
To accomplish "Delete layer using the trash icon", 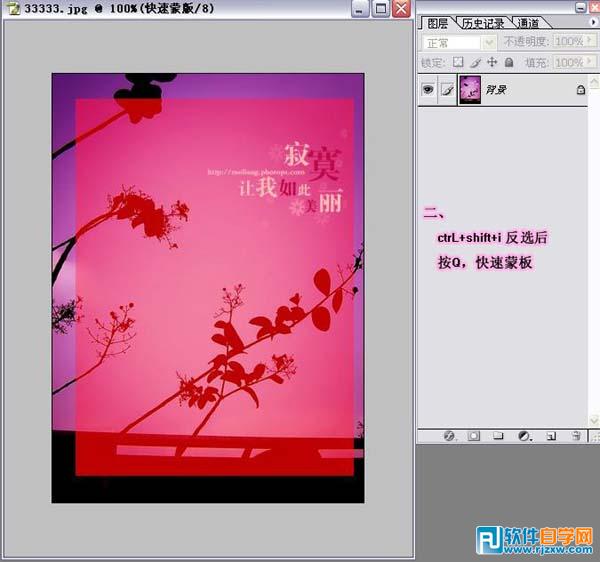I will tap(576, 436).
